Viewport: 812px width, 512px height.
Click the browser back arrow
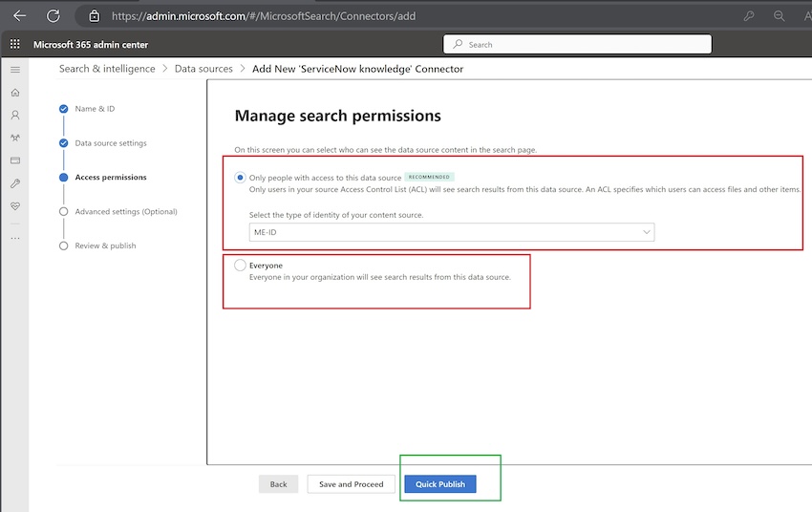20,16
